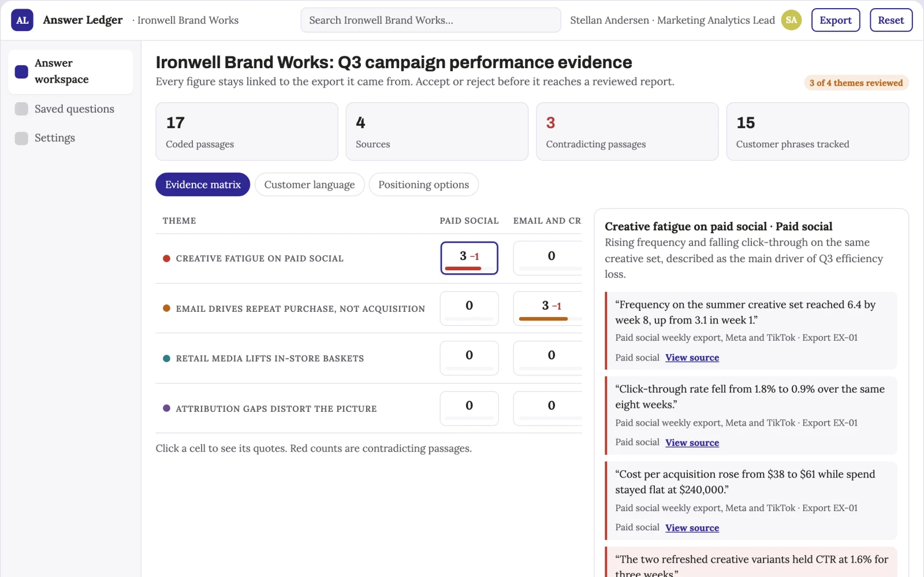
Task: Click the Creative fatigue on paid social theme label
Action: 260,259
